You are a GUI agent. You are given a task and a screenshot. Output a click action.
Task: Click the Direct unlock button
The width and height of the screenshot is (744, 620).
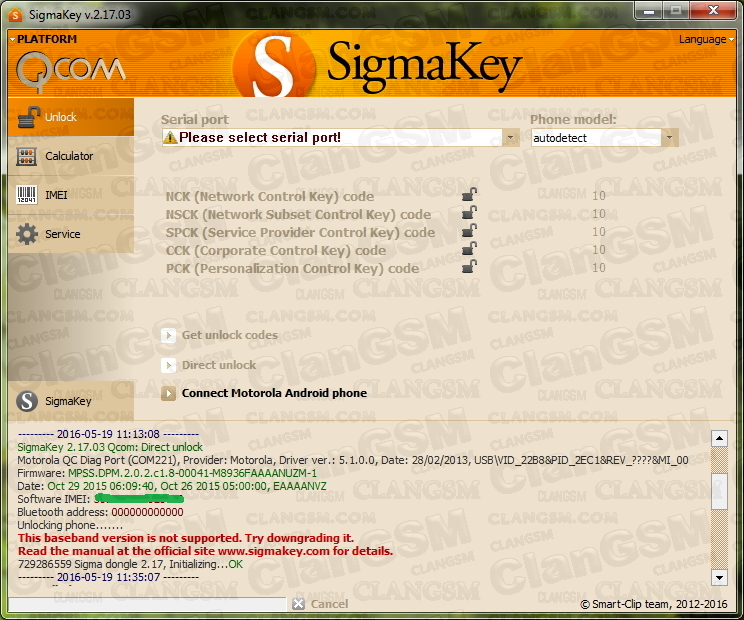pyautogui.click(x=219, y=365)
